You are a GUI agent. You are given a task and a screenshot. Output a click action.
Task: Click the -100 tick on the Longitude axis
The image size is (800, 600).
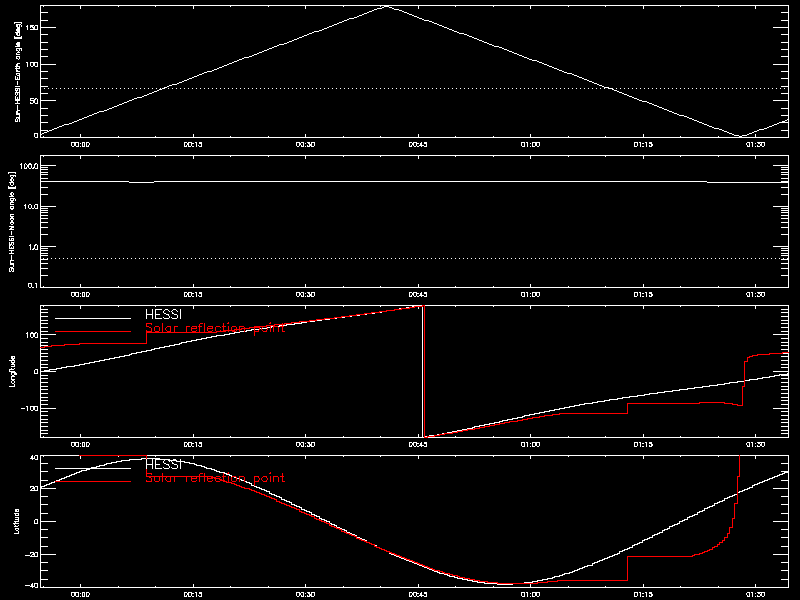click(x=30, y=409)
